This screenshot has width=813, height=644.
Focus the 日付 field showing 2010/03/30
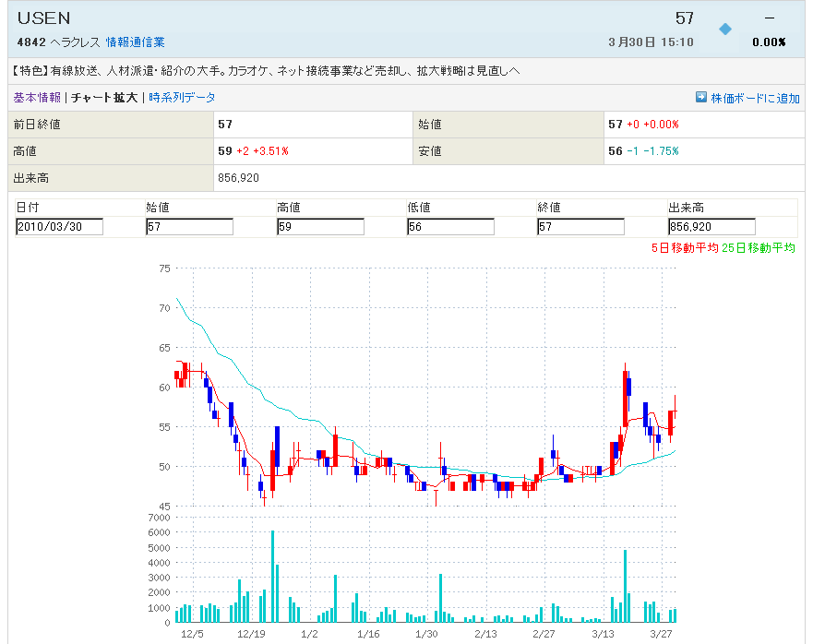point(59,227)
